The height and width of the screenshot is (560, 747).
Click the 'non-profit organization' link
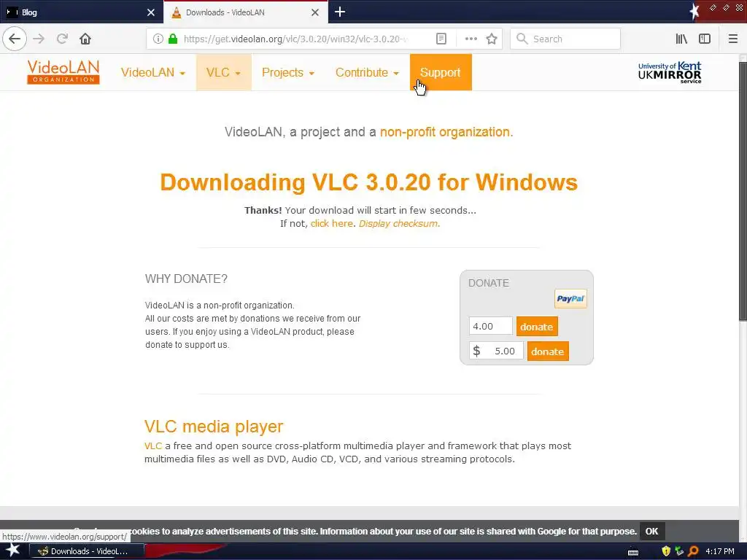(445, 132)
